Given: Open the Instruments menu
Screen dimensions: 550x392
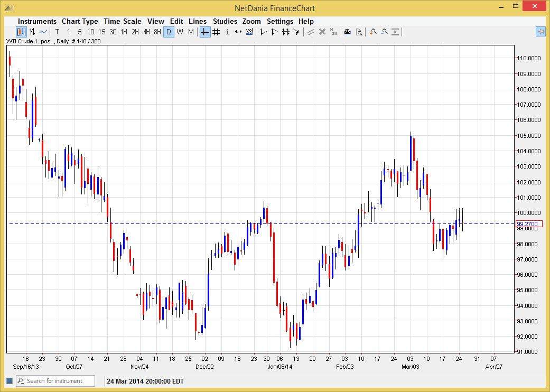Looking at the screenshot, I should (x=37, y=21).
